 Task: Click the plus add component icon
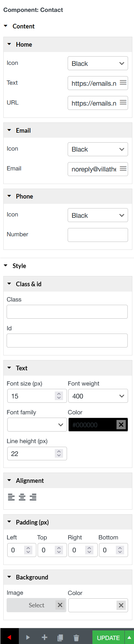(x=44, y=637)
